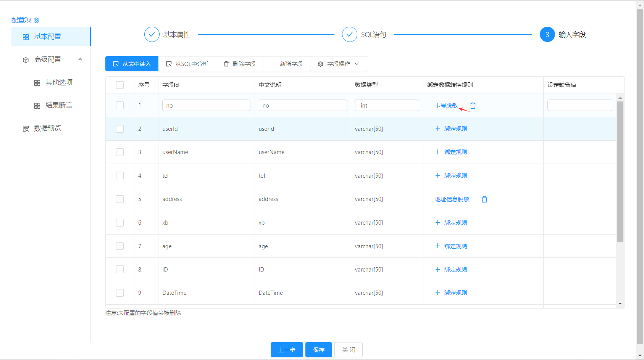Remove the 地址信息脱敏 rule via its trash icon

[x=484, y=199]
